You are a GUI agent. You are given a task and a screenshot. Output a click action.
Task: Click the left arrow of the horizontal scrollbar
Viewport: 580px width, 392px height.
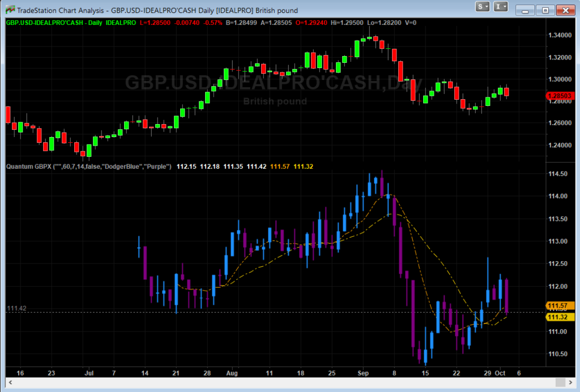pyautogui.click(x=9, y=383)
